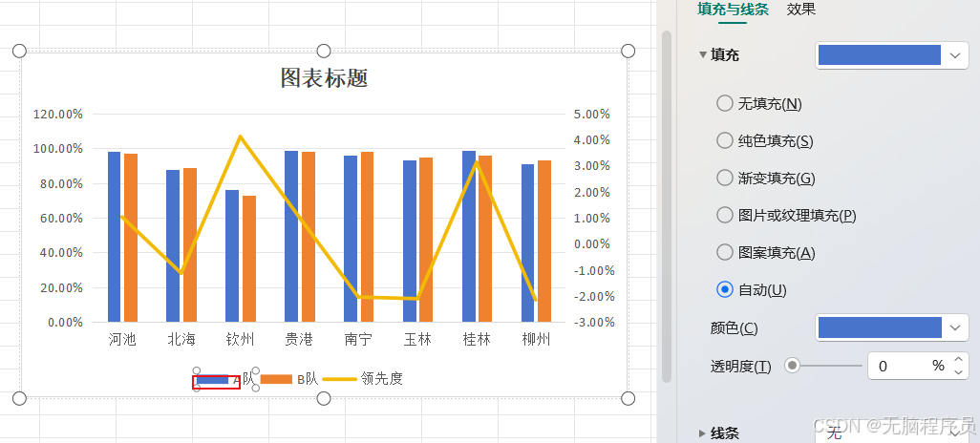Click the blue A队 bar for 南宁
This screenshot has height=443, width=980.
click(351, 239)
